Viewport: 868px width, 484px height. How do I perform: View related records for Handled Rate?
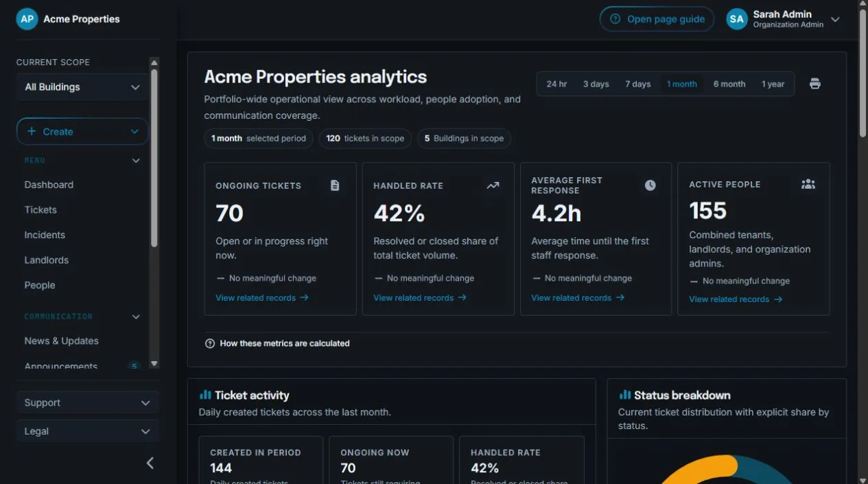tap(420, 298)
